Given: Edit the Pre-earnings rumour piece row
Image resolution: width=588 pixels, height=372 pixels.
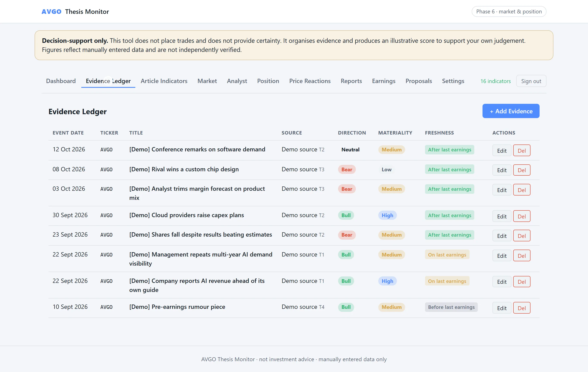Looking at the screenshot, I should pos(502,308).
